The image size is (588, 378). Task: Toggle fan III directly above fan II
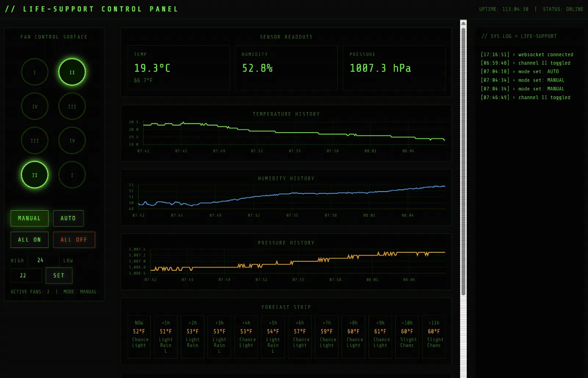click(35, 140)
